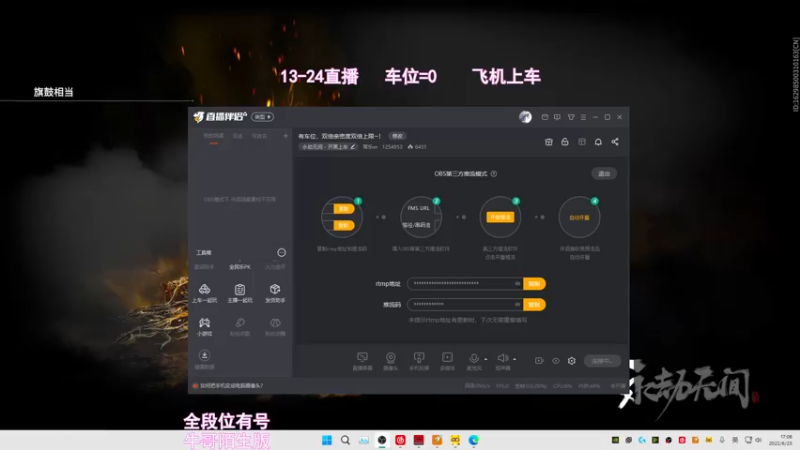
Task: Add multimedia source
Action: 447,361
